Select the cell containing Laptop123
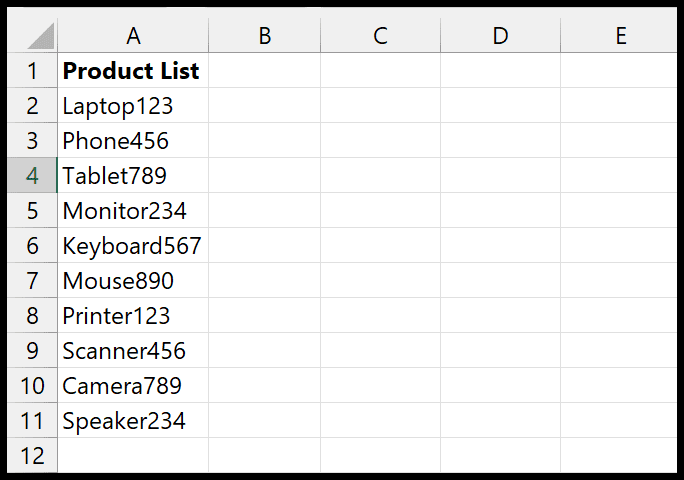684x480 pixels. pyautogui.click(x=133, y=105)
